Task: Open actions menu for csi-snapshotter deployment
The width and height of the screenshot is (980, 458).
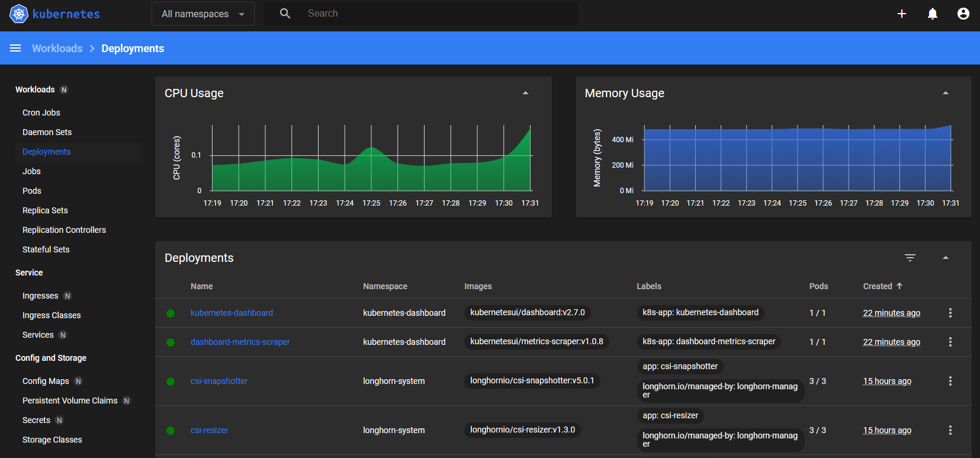Action: point(950,381)
